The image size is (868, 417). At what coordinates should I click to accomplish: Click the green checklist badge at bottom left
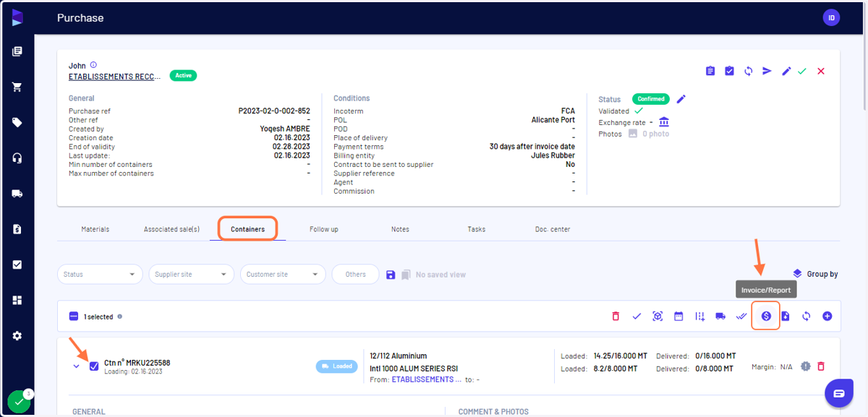coord(19,402)
